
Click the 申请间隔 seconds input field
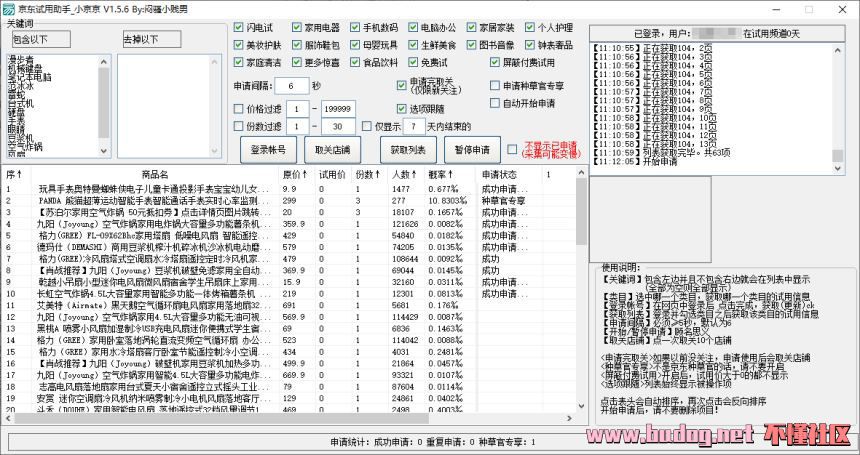292,86
